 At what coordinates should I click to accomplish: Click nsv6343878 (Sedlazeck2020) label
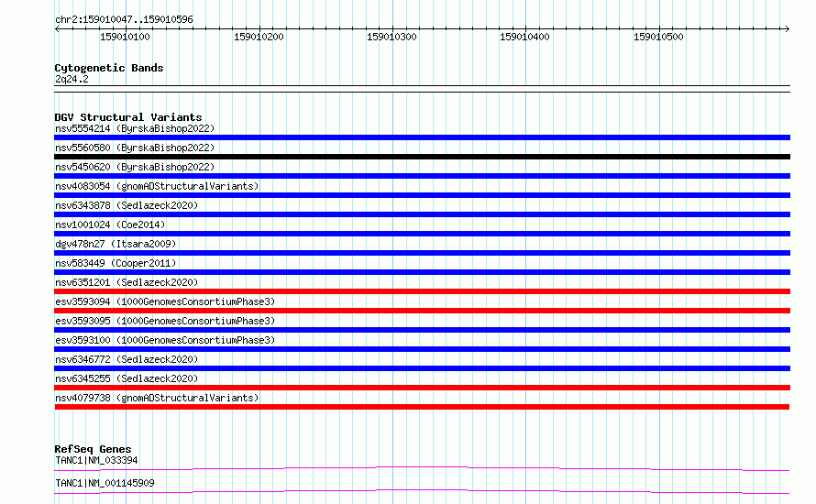pyautogui.click(x=127, y=205)
